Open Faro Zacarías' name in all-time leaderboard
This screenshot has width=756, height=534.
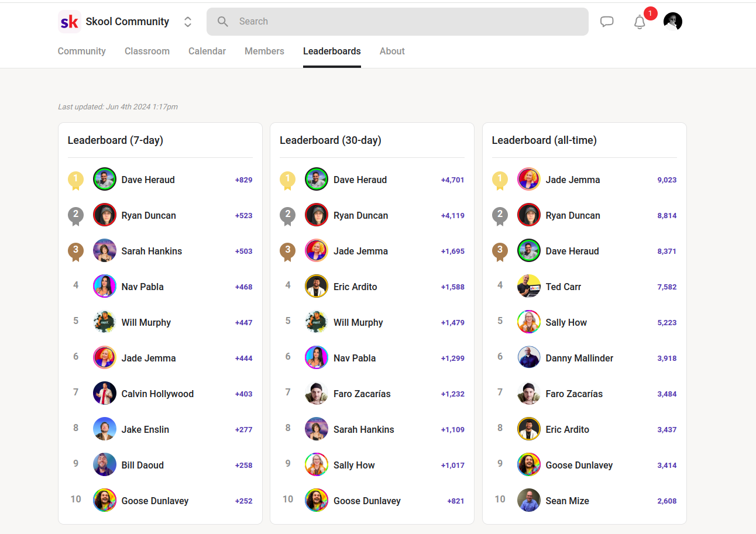pos(574,394)
